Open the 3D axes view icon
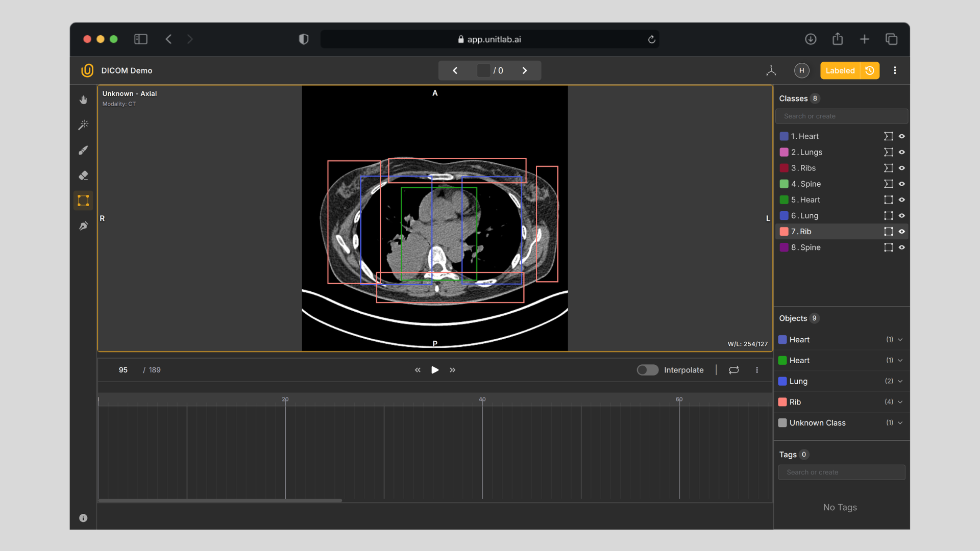The width and height of the screenshot is (980, 551). [771, 70]
